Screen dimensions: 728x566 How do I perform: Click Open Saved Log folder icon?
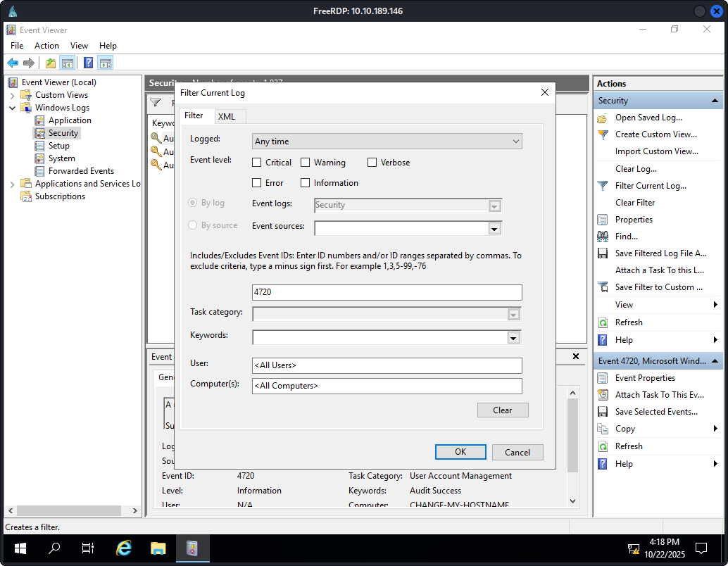[x=602, y=118]
